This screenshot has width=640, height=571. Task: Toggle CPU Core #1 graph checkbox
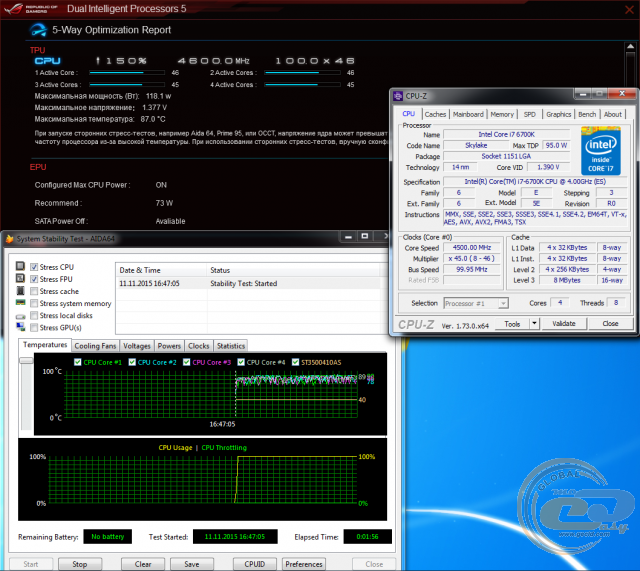click(x=78, y=362)
